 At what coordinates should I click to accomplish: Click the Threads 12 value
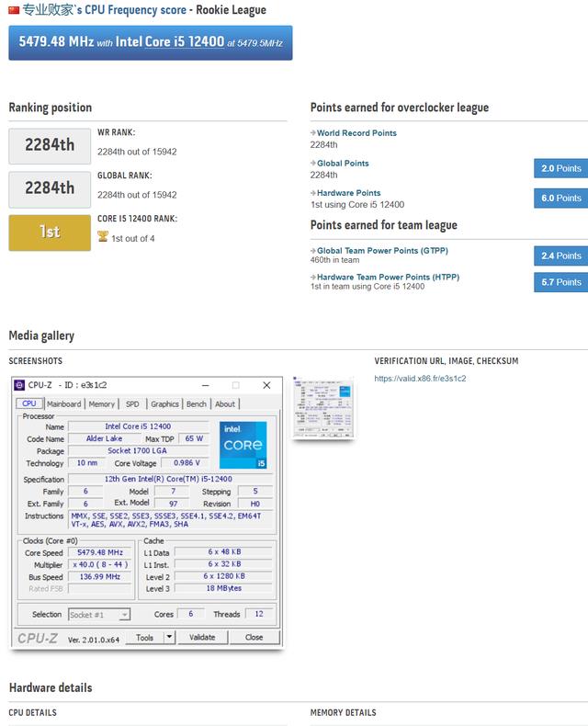pyautogui.click(x=259, y=614)
